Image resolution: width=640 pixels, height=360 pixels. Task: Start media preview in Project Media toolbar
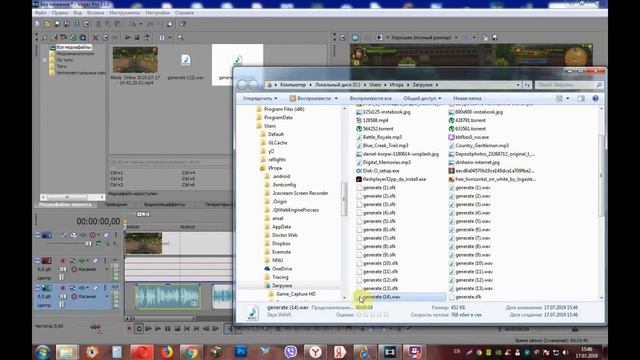click(127, 38)
